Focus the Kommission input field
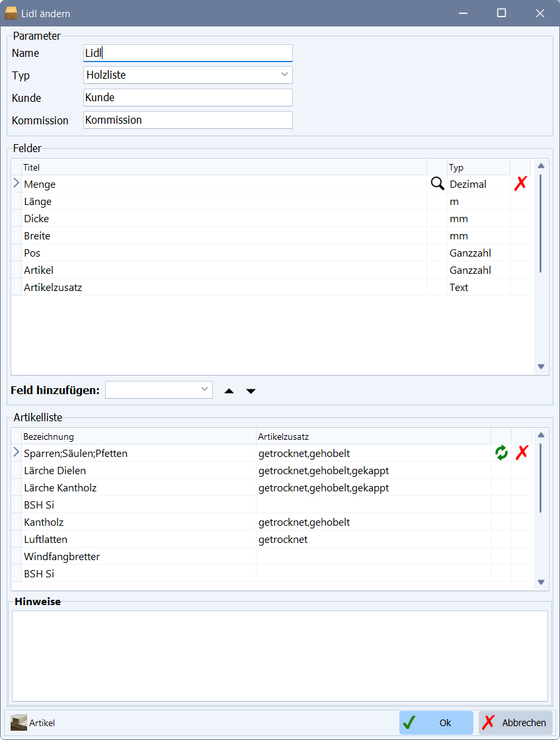560x740 pixels. coord(188,120)
